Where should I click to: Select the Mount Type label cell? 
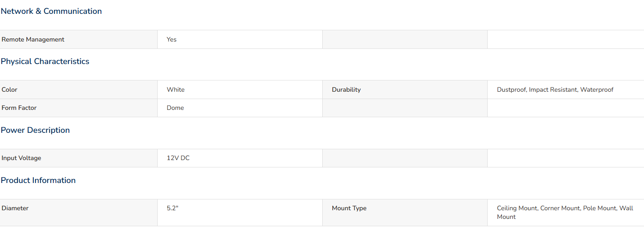(x=405, y=212)
